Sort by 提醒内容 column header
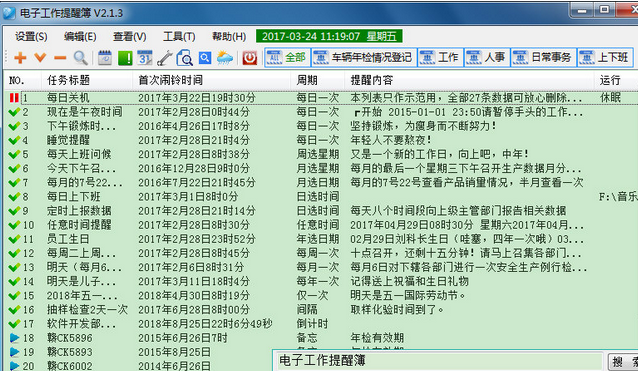 click(x=469, y=80)
